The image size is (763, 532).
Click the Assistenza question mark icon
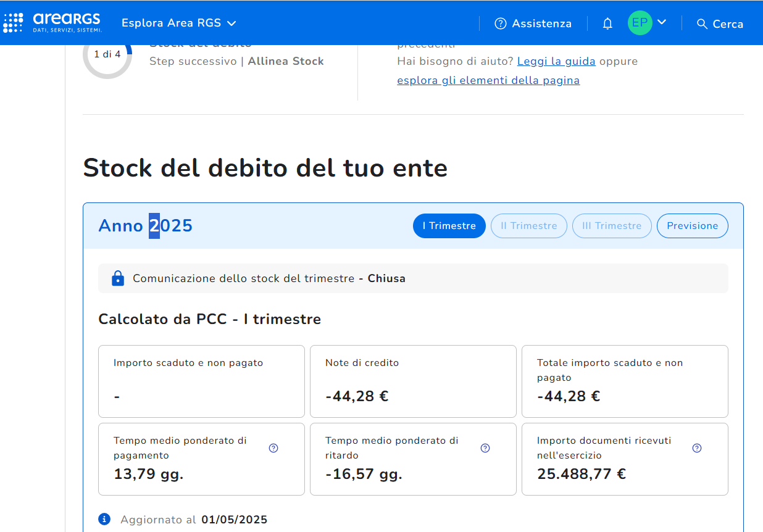(500, 23)
